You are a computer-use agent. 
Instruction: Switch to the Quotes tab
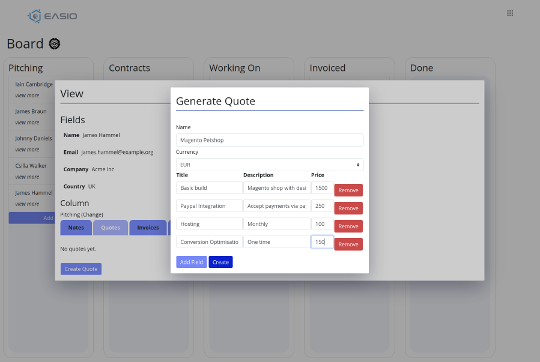(111, 228)
